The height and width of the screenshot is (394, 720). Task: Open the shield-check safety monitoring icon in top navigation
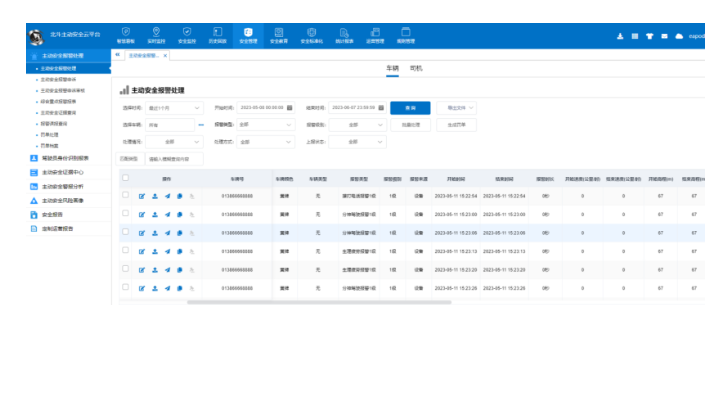pyautogui.click(x=186, y=35)
